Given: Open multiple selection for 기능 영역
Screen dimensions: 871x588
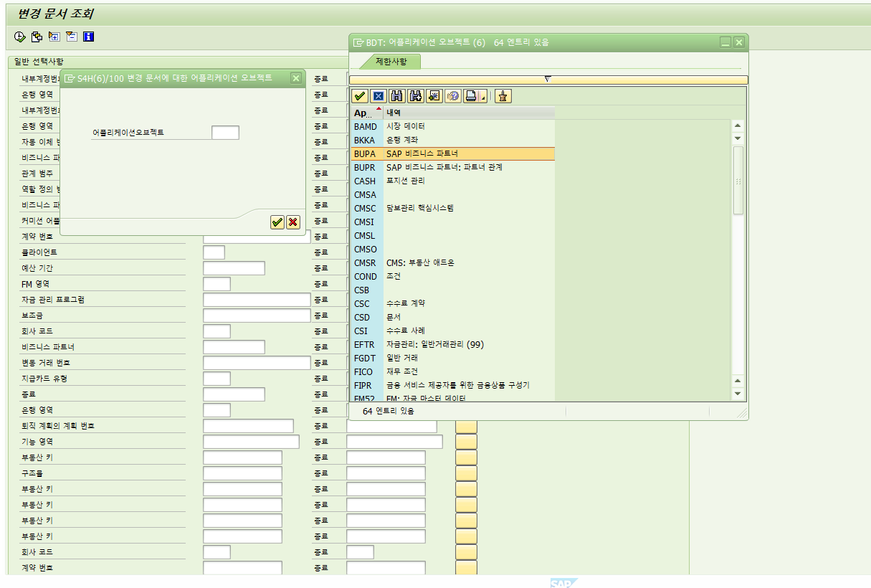Looking at the screenshot, I should coord(467,442).
